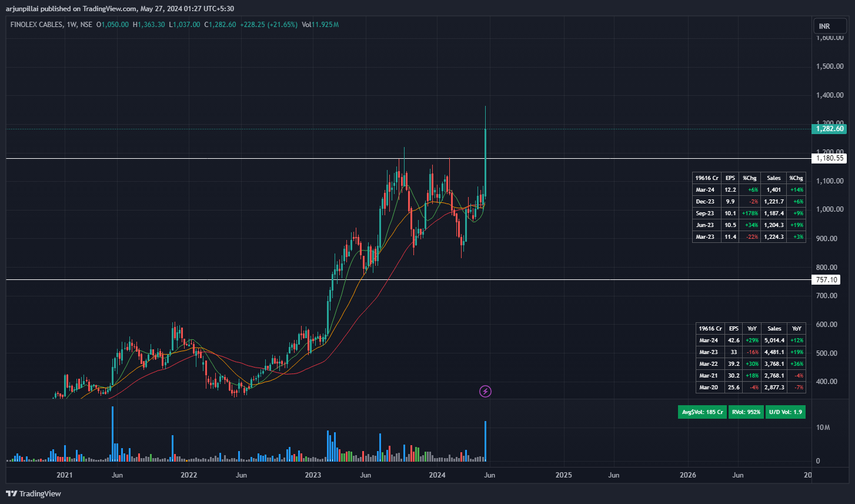Click the -22% EPS change cell
Viewport: 855px width, 504px height.
click(x=750, y=236)
